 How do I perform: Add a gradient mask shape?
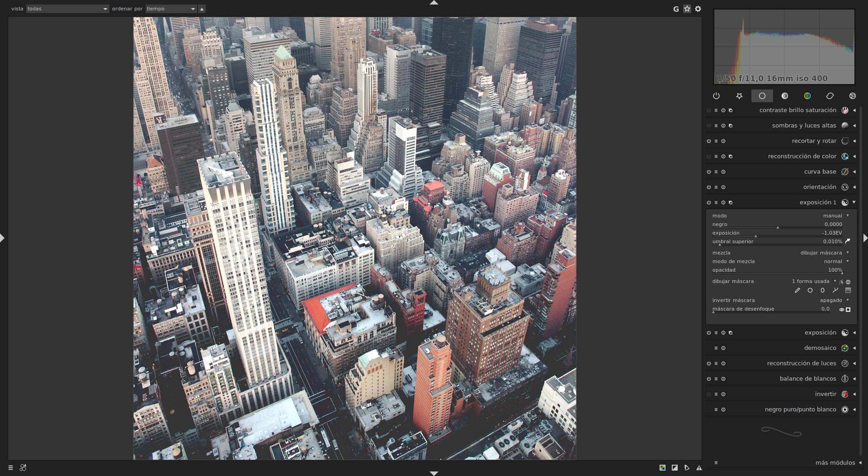tap(848, 291)
